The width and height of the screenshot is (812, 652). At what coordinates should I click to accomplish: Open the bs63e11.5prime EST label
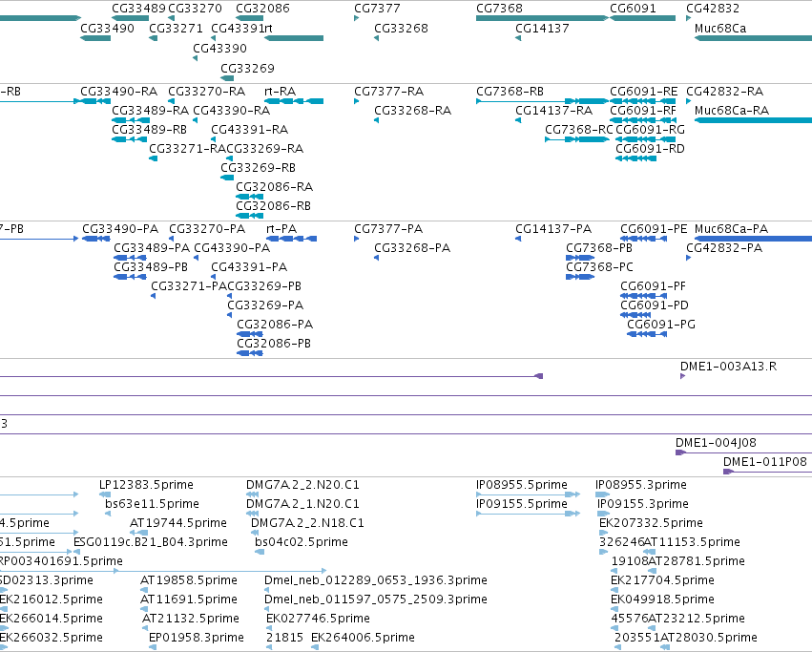pos(153,503)
